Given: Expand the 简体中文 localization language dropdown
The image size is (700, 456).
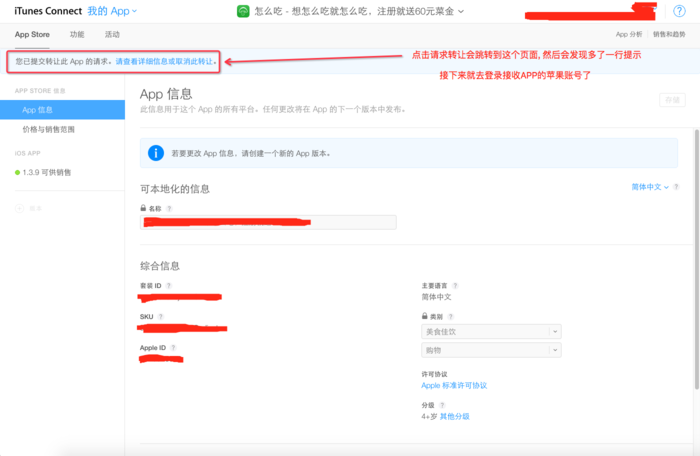Looking at the screenshot, I should click(650, 187).
